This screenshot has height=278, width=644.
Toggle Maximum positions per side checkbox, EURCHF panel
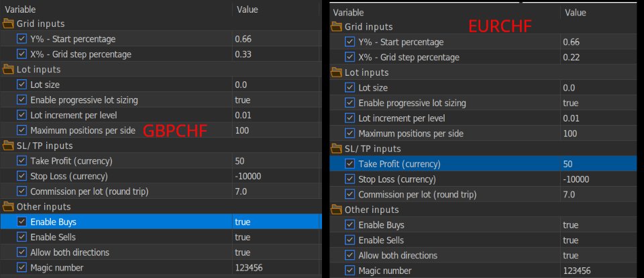pyautogui.click(x=350, y=133)
